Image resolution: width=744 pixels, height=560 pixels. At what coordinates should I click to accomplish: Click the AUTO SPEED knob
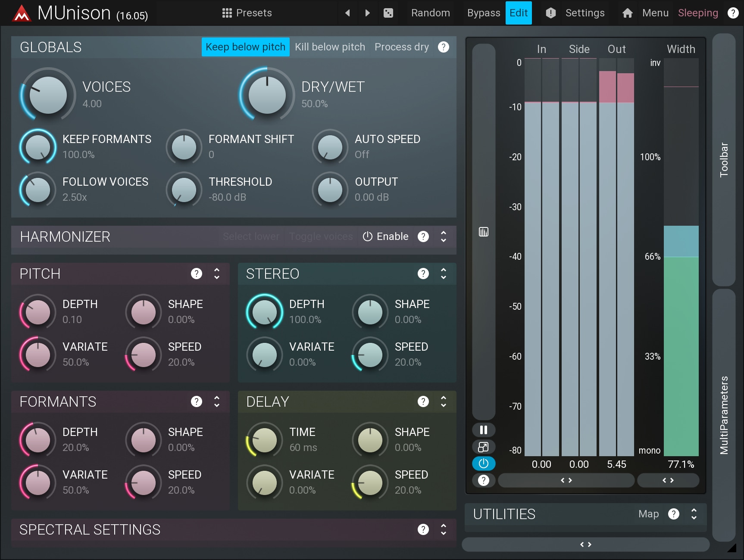coord(330,147)
